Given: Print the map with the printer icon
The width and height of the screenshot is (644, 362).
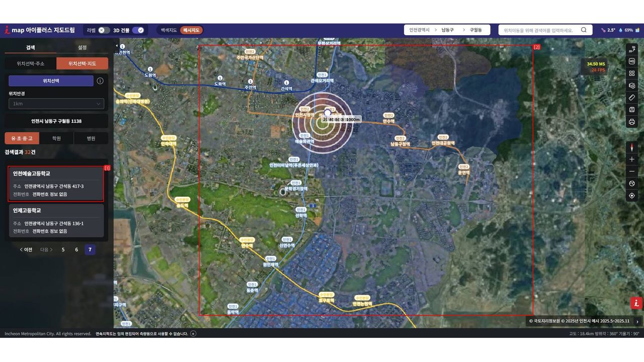Looking at the screenshot, I should [632, 122].
